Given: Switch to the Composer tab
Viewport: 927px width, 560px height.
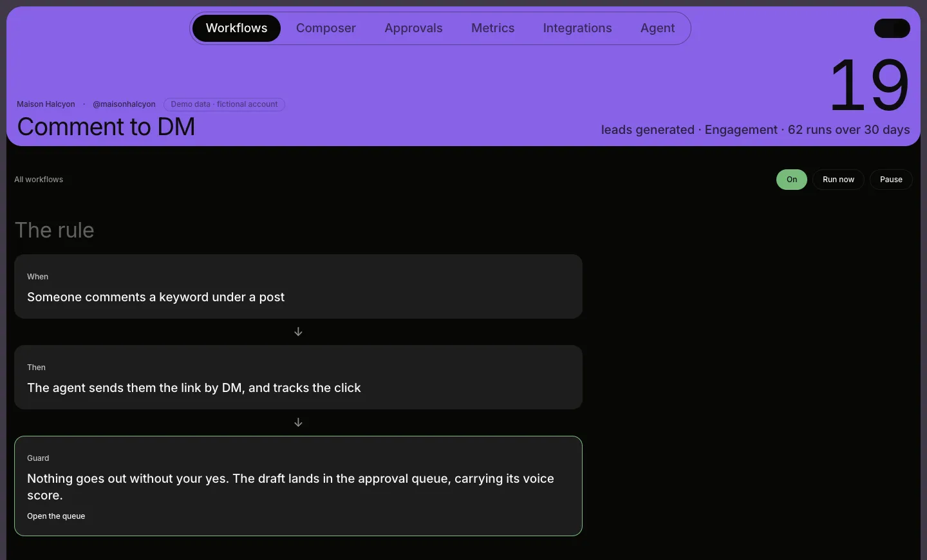Looking at the screenshot, I should coord(326,28).
